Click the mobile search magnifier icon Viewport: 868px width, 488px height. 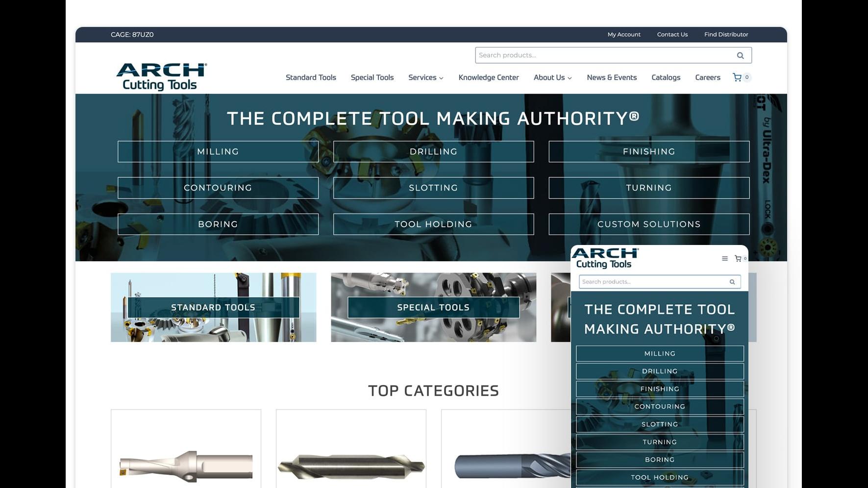pos(732,282)
